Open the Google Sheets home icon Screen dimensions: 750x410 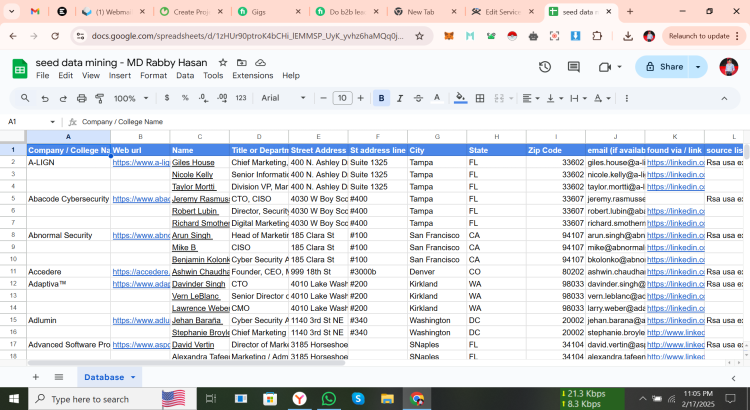(20, 69)
